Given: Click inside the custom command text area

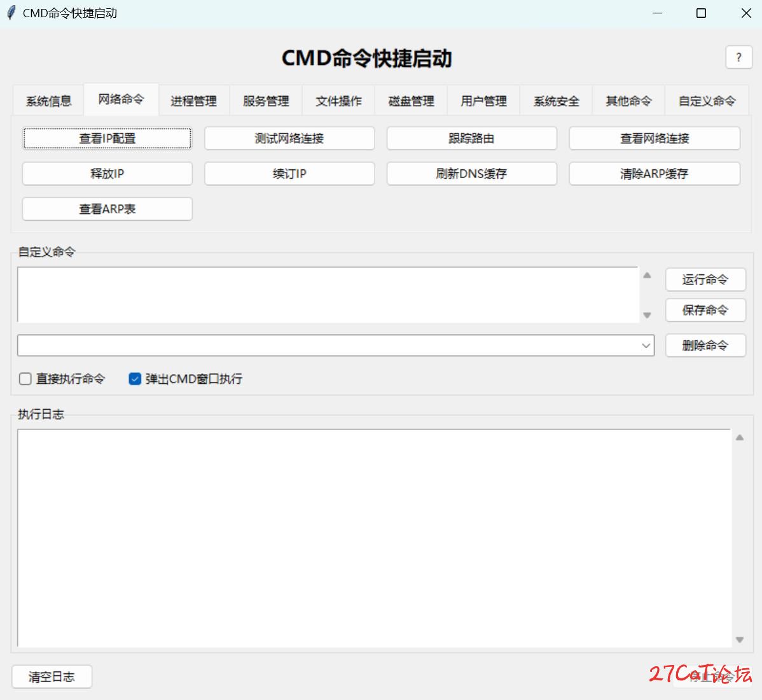Looking at the screenshot, I should click(x=328, y=295).
